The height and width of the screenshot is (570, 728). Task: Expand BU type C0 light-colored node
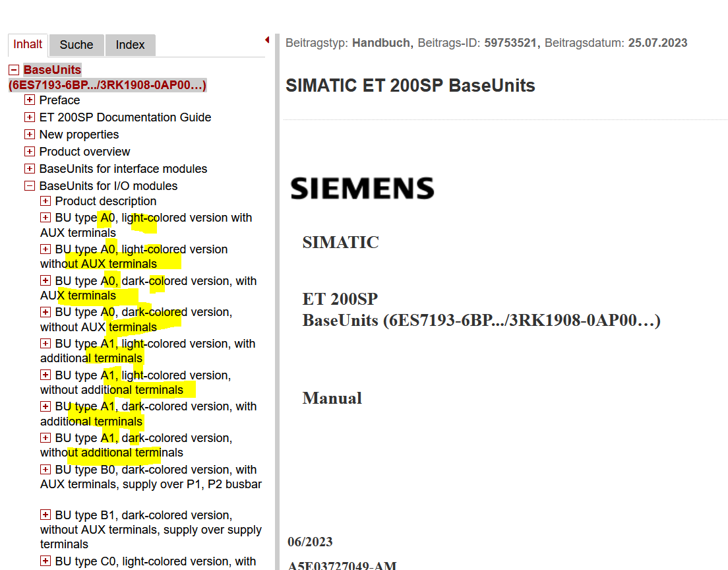click(45, 561)
